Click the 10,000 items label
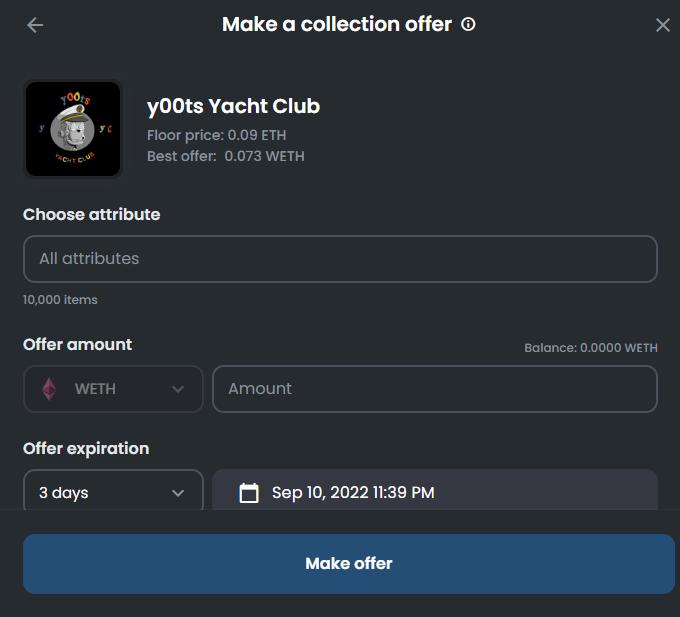 [60, 300]
